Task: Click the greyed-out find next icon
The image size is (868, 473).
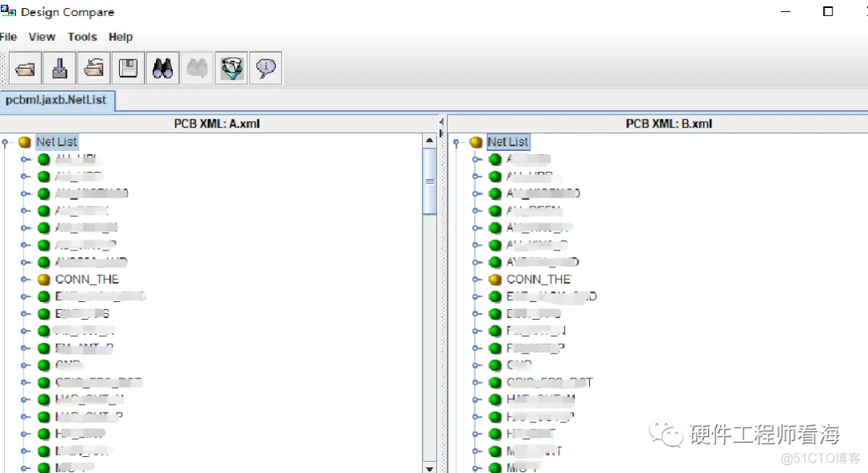Action: (197, 68)
